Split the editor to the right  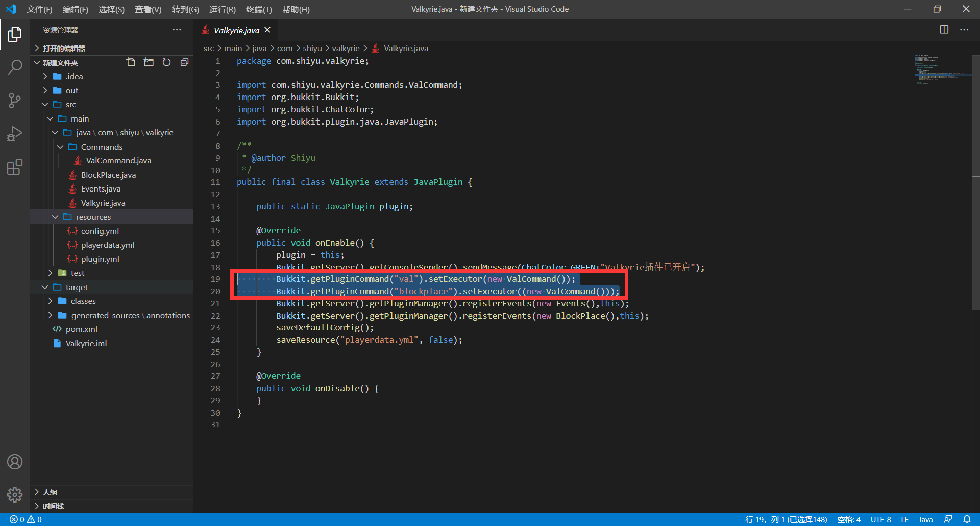[944, 30]
